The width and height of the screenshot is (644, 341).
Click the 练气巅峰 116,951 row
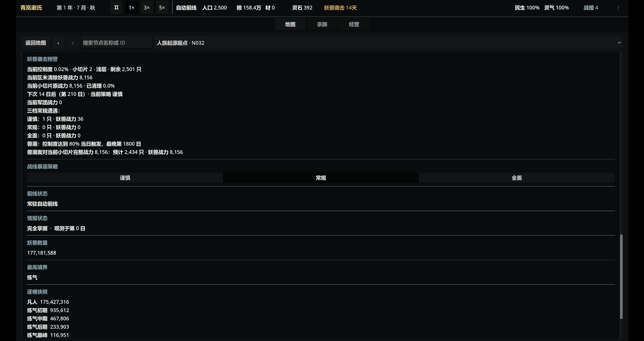tap(48, 335)
